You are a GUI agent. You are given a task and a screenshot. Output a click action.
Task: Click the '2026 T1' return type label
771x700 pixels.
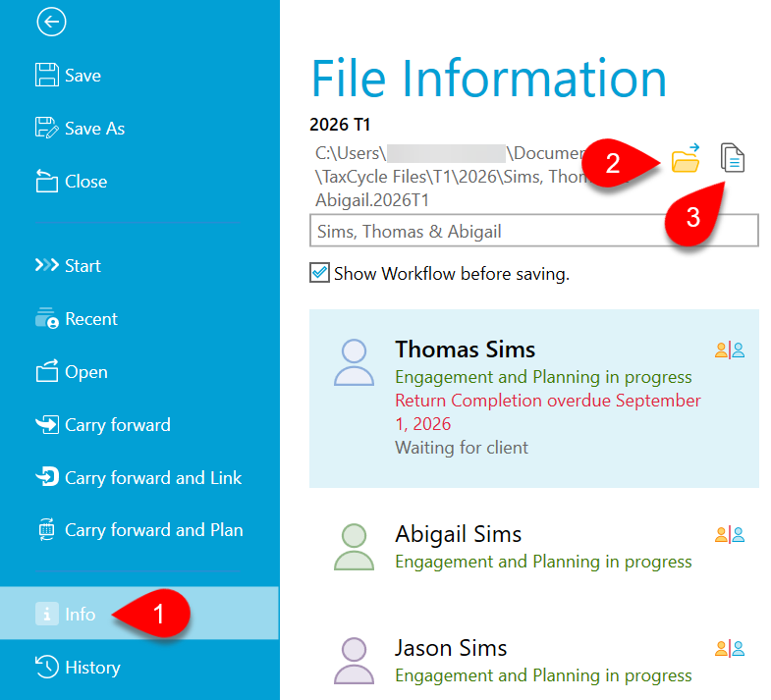pyautogui.click(x=340, y=125)
